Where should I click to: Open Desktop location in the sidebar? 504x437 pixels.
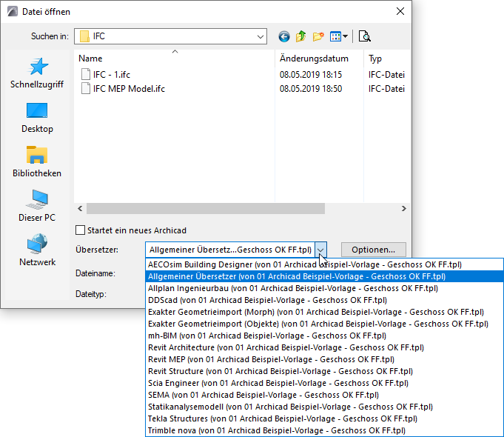click(x=37, y=118)
